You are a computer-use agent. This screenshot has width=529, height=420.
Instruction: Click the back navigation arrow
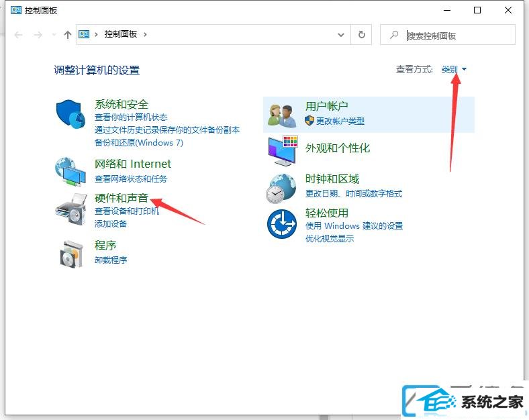(x=19, y=35)
